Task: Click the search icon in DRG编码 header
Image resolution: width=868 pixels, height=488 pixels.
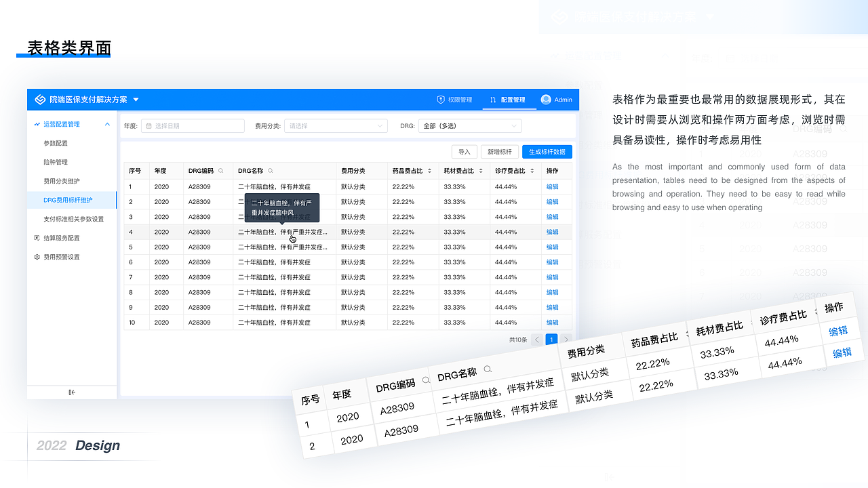Action: [221, 171]
